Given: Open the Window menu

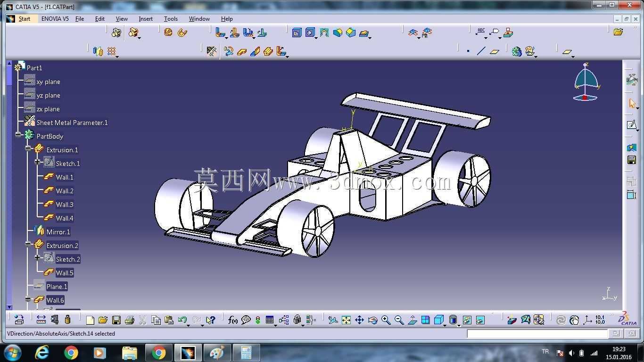Looking at the screenshot, I should [199, 19].
